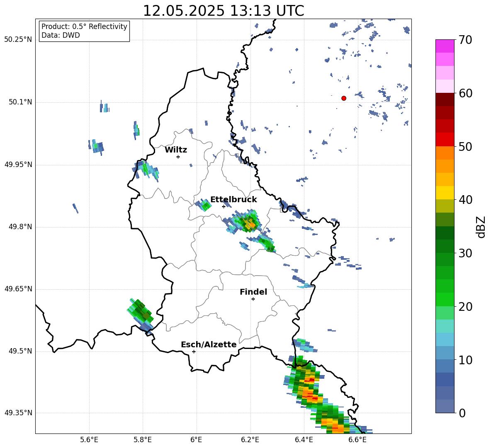The width and height of the screenshot is (491, 448).
Task: Click the dBZ colorbar label
Action: [x=481, y=227]
